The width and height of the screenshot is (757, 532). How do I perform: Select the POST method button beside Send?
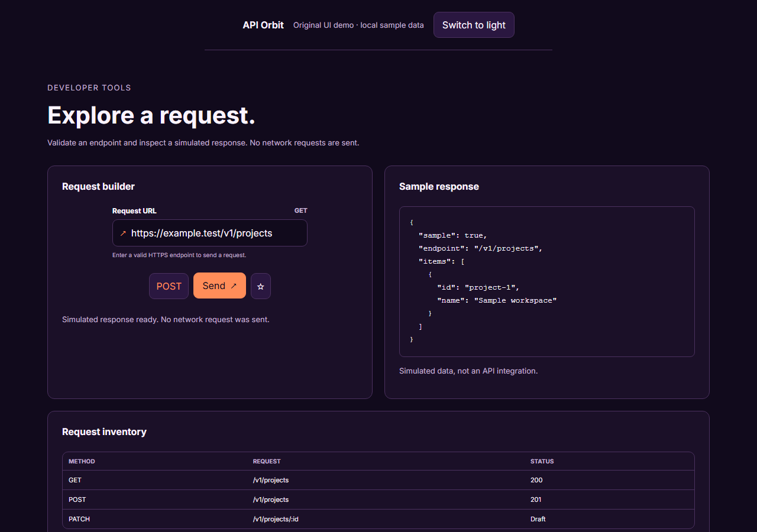[x=169, y=286]
